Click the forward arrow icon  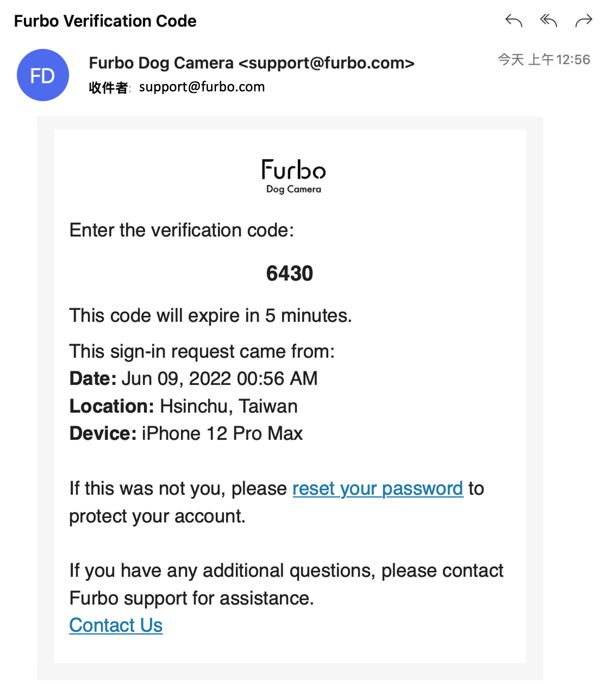pos(584,21)
